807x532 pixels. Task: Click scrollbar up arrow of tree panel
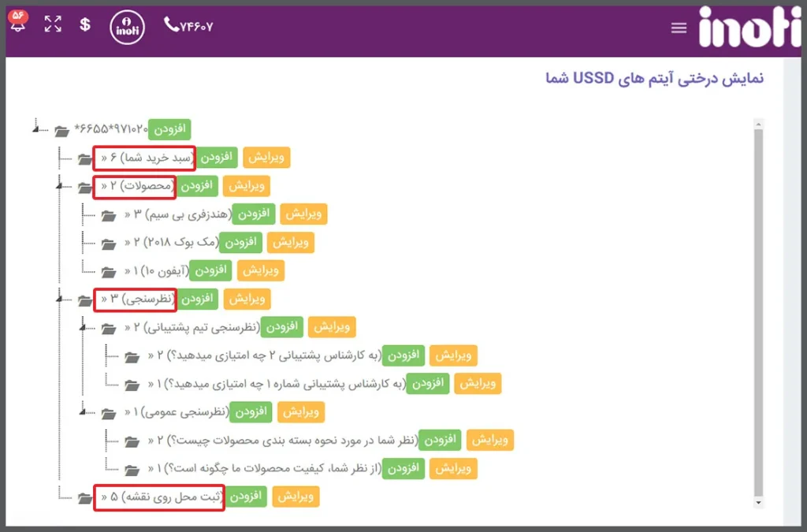758,124
